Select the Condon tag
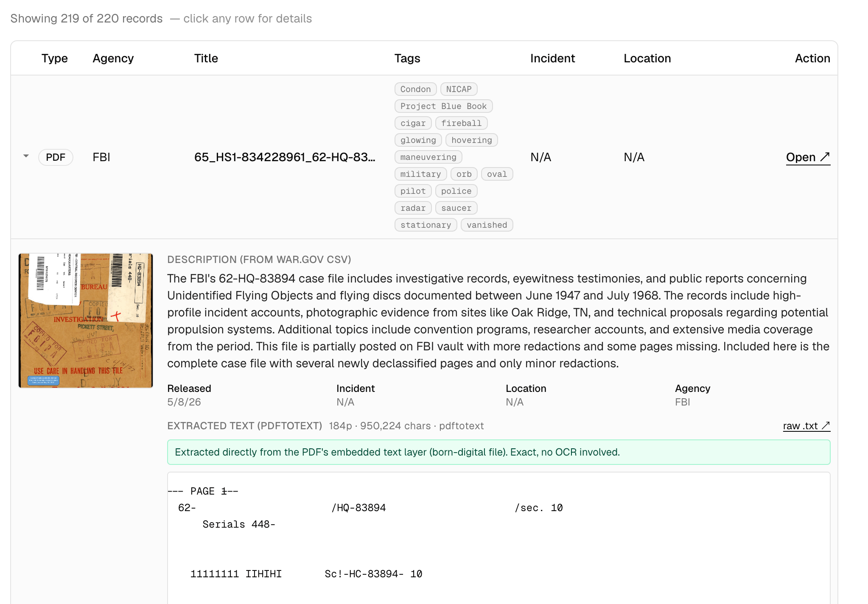The width and height of the screenshot is (868, 604). pyautogui.click(x=415, y=89)
